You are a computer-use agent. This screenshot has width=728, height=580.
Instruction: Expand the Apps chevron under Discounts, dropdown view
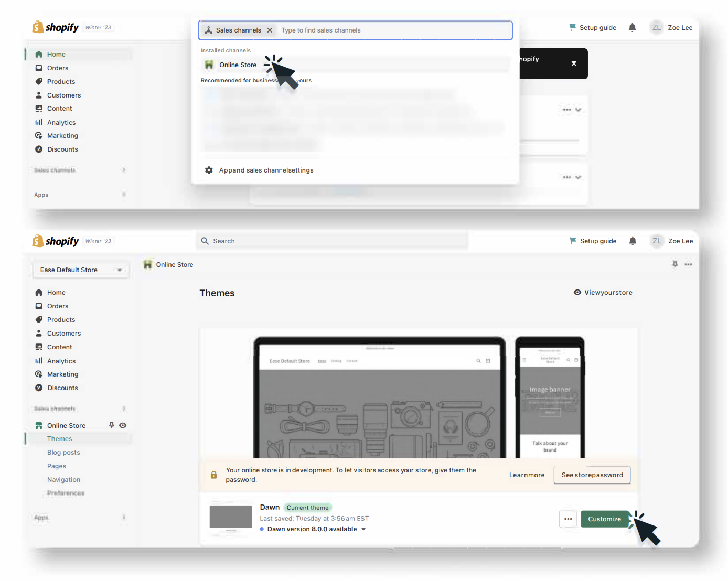(124, 195)
